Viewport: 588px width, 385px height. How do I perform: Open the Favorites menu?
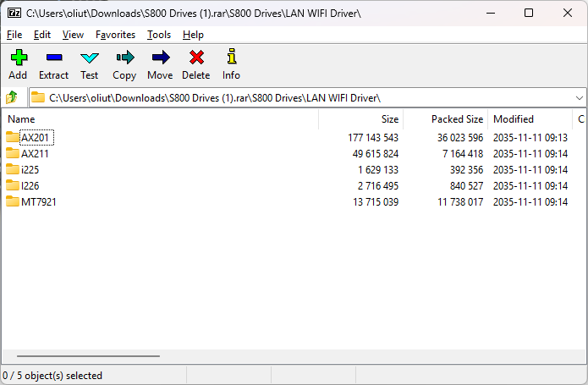115,35
